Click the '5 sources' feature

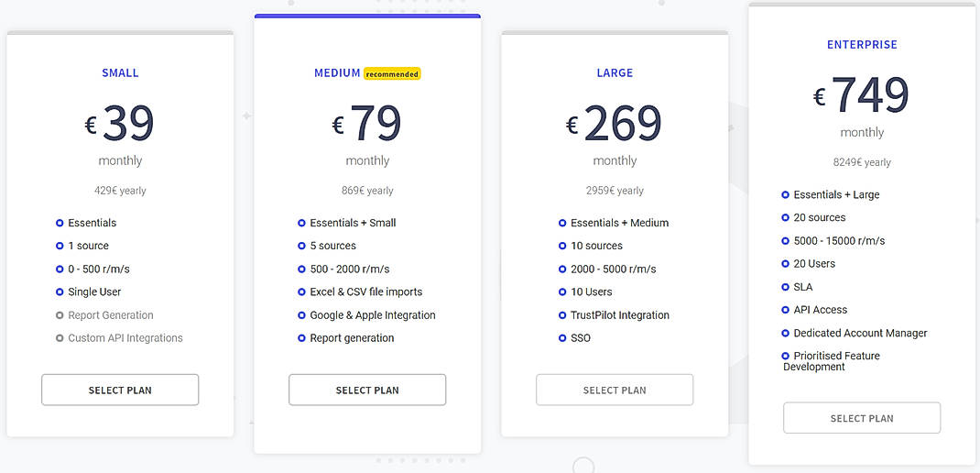pos(333,246)
